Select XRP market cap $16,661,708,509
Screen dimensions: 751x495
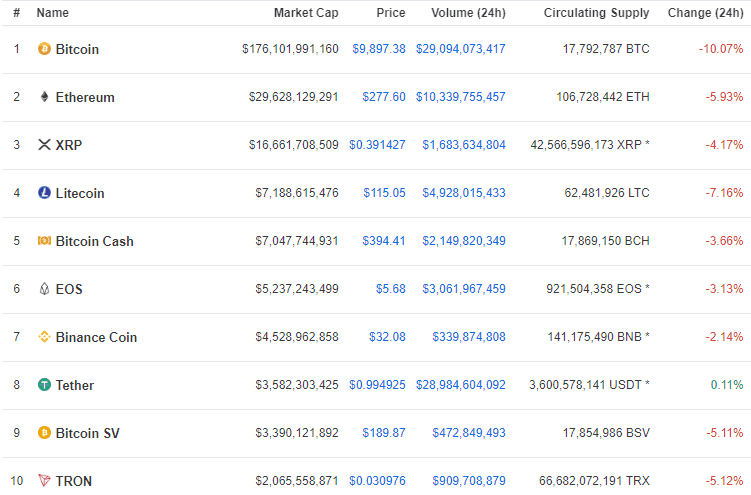[x=294, y=145]
